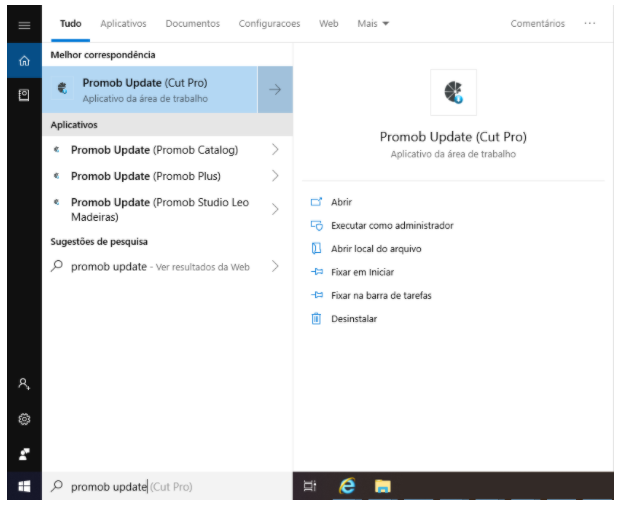This screenshot has width=618, height=508.
Task: Select the Home icon in sidebar
Action: [24, 61]
